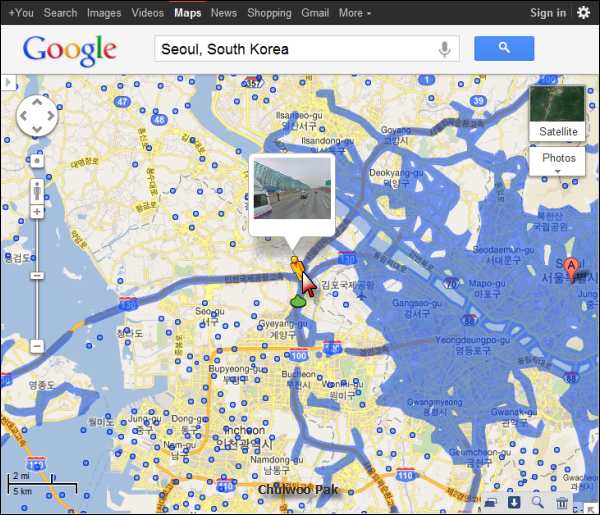Open Videos in the top bar
The height and width of the screenshot is (515, 600).
[147, 13]
